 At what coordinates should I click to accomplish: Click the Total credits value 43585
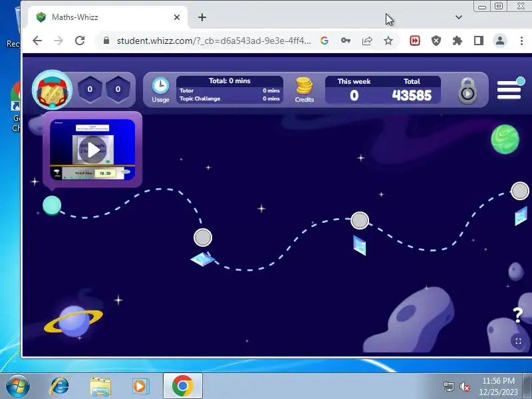click(x=412, y=96)
